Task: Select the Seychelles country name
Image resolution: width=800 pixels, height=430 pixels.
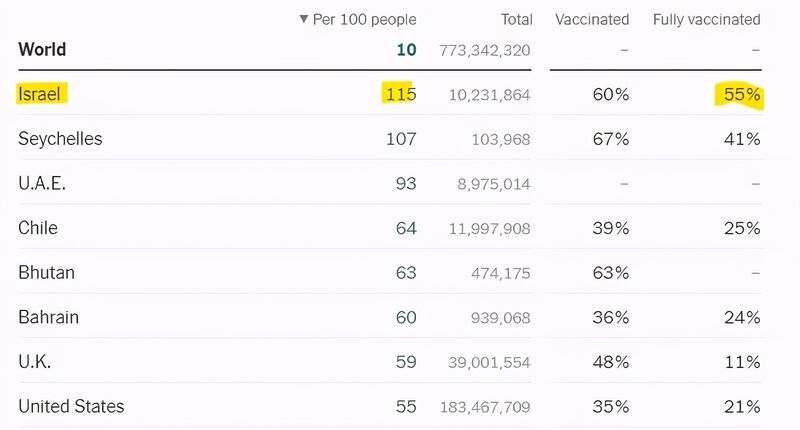Action: pos(60,139)
